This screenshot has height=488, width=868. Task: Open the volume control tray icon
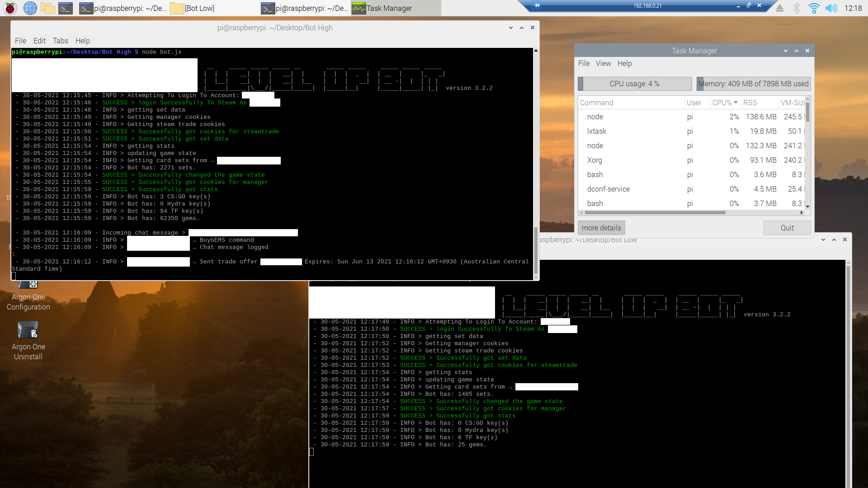coord(831,8)
